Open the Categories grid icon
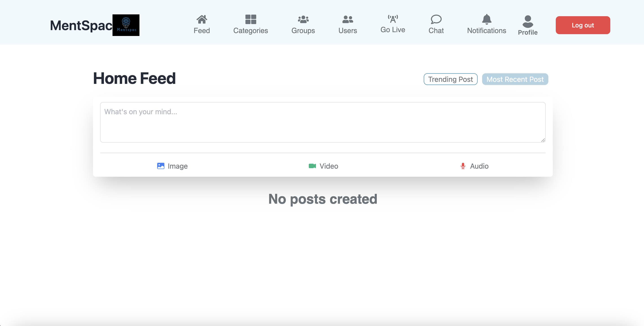Viewport: 644px width, 326px height. click(x=251, y=19)
